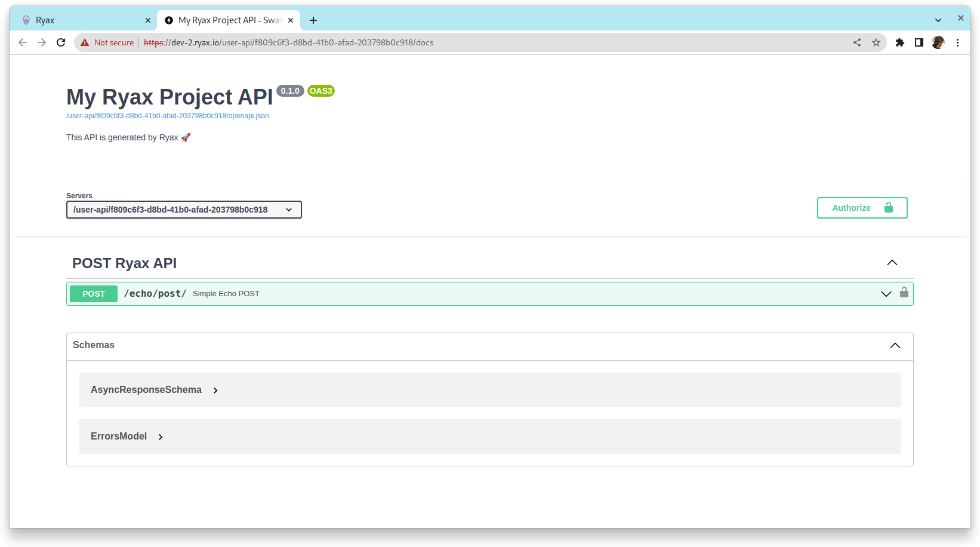Click the padlock icon on the /echo/post/ row

point(904,293)
